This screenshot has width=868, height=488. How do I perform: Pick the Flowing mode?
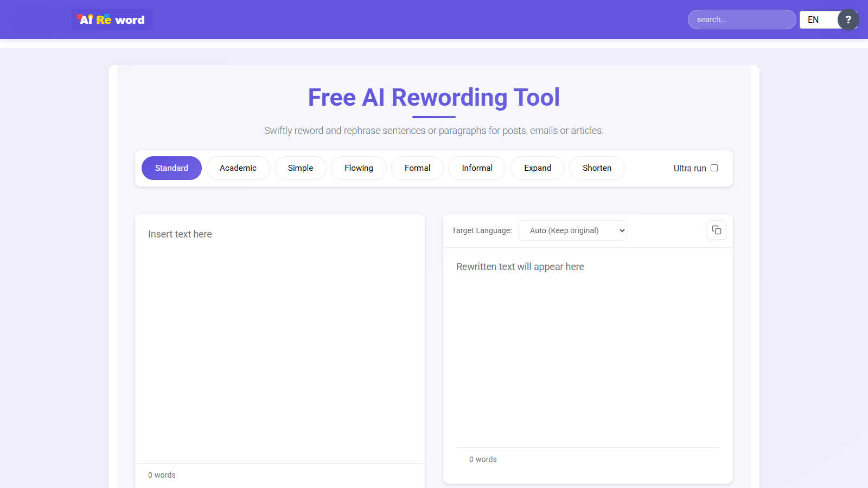tap(359, 168)
